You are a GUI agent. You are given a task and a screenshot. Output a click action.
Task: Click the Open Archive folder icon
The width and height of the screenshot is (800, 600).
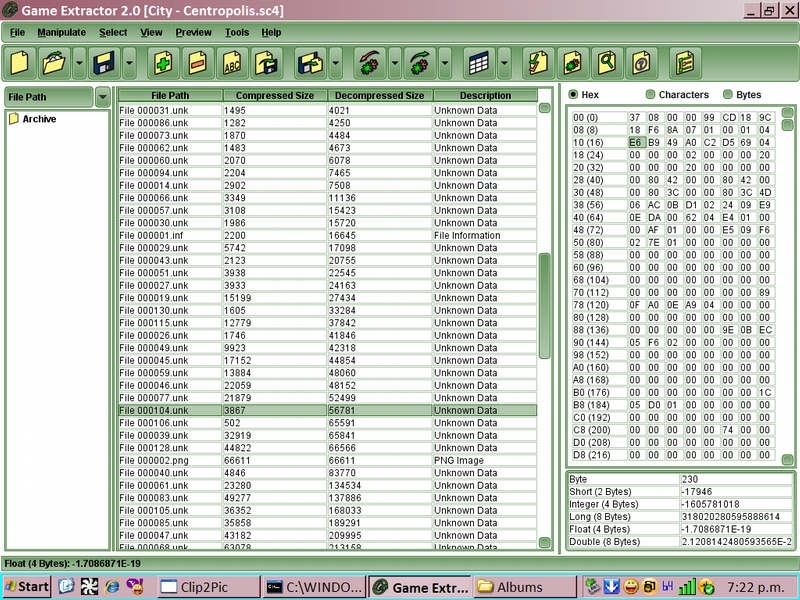[55, 63]
